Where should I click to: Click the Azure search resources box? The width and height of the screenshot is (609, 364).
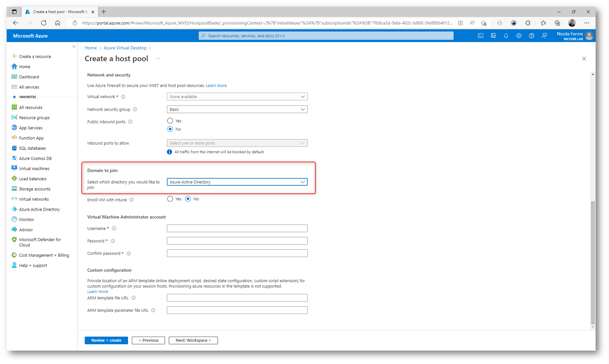tap(326, 36)
